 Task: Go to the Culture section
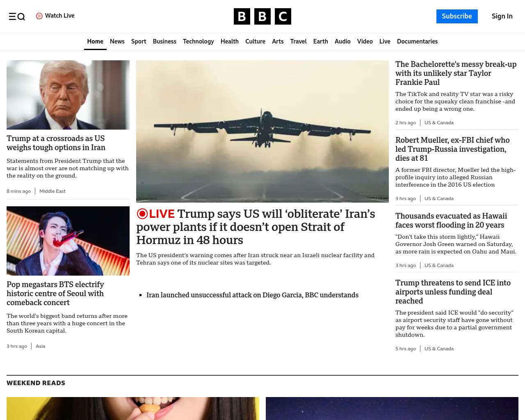[255, 41]
